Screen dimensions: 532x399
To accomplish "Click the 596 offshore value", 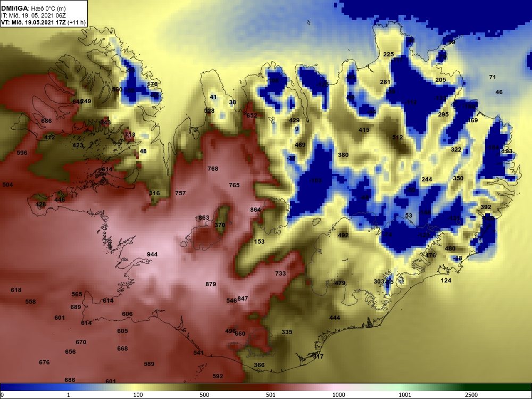I will pyautogui.click(x=22, y=153).
